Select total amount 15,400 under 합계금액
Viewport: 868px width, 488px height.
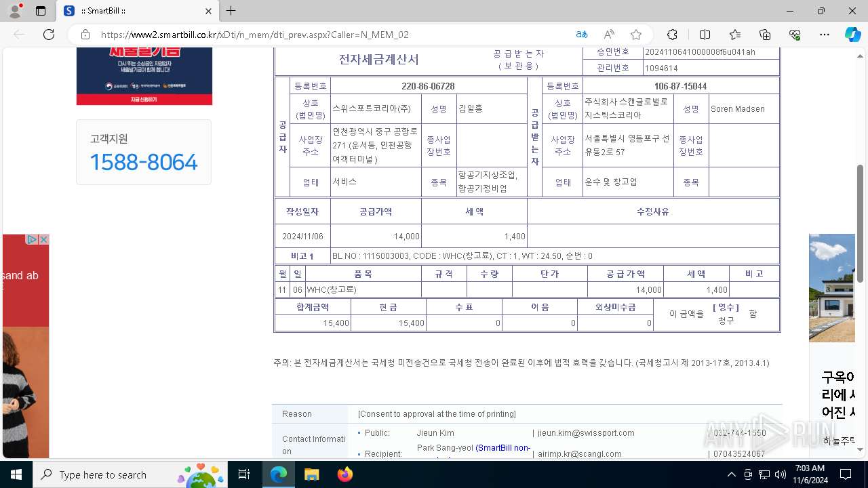tap(336, 324)
